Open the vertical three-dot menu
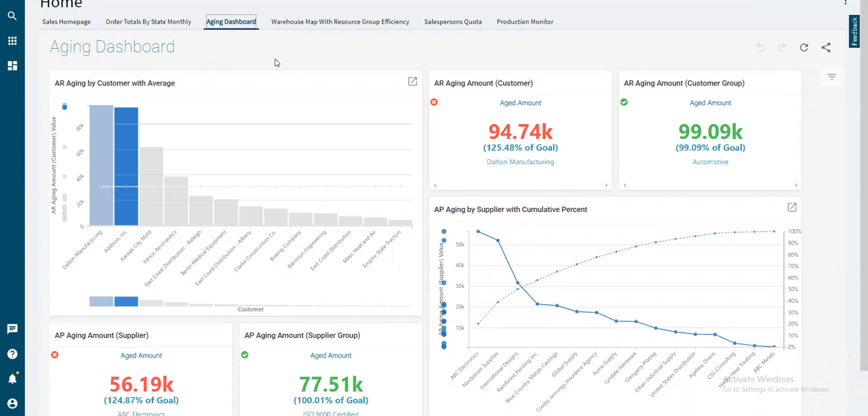Viewport: 868px width, 416px height. (x=846, y=3)
